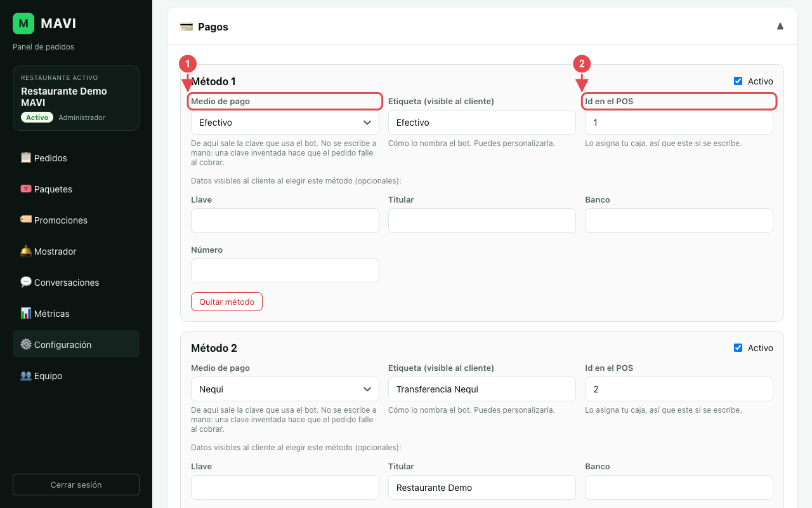Click the Número field in Método 1
Image resolution: width=812 pixels, height=508 pixels.
coord(285,271)
